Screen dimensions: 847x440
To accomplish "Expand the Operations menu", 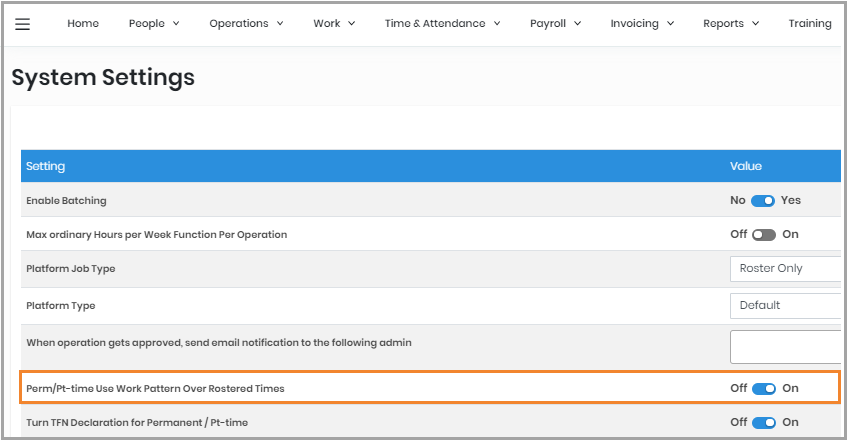I will (246, 24).
